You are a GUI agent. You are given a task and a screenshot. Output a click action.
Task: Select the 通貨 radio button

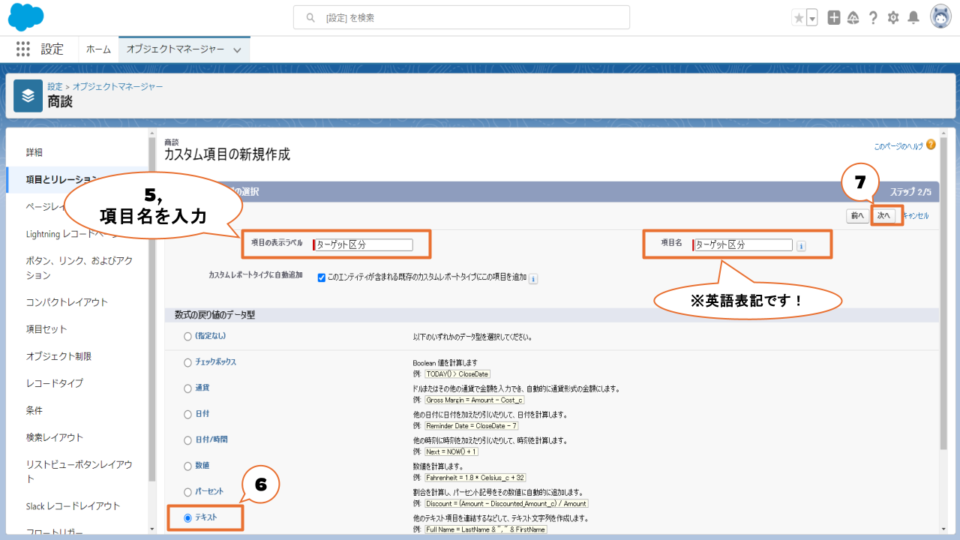pyautogui.click(x=188, y=389)
